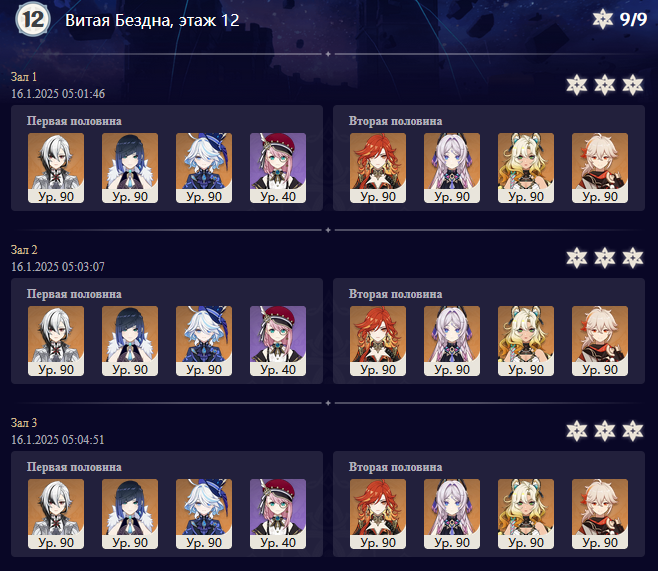
Task: Select lavender-haired character in Зал 2 second half
Action: point(452,341)
